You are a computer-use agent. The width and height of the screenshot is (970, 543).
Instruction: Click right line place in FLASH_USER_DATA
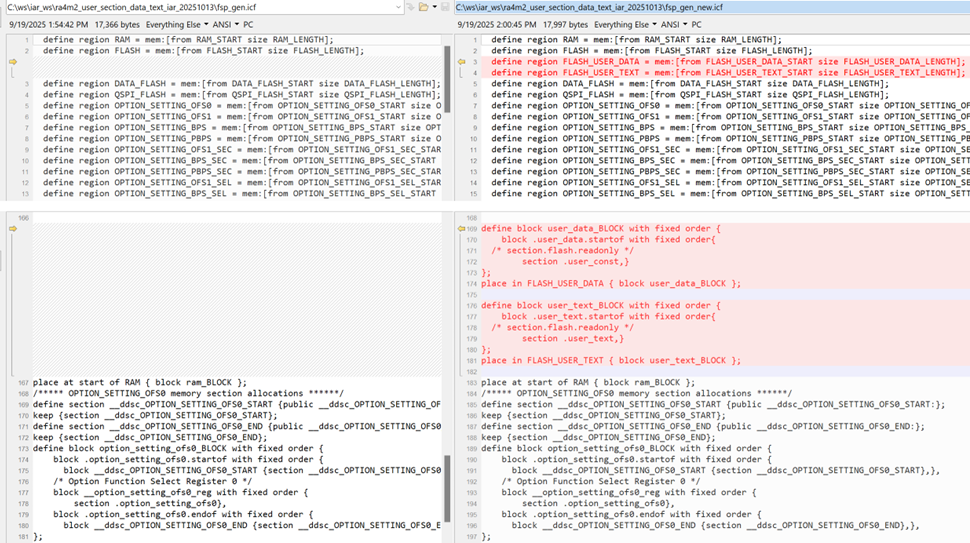(611, 284)
